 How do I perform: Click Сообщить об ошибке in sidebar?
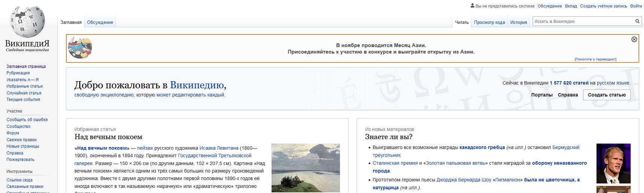pyautogui.click(x=27, y=120)
